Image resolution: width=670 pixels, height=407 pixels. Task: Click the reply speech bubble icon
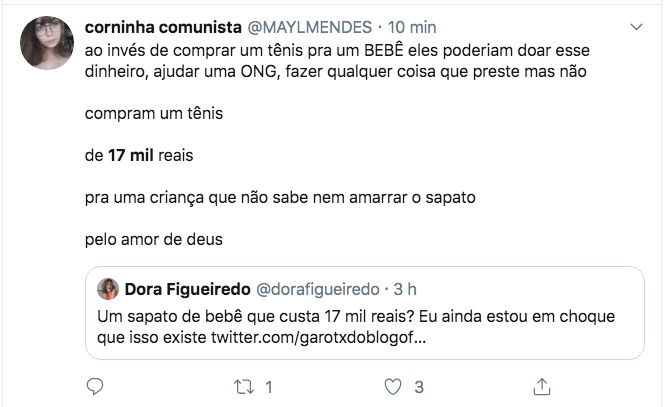95,385
